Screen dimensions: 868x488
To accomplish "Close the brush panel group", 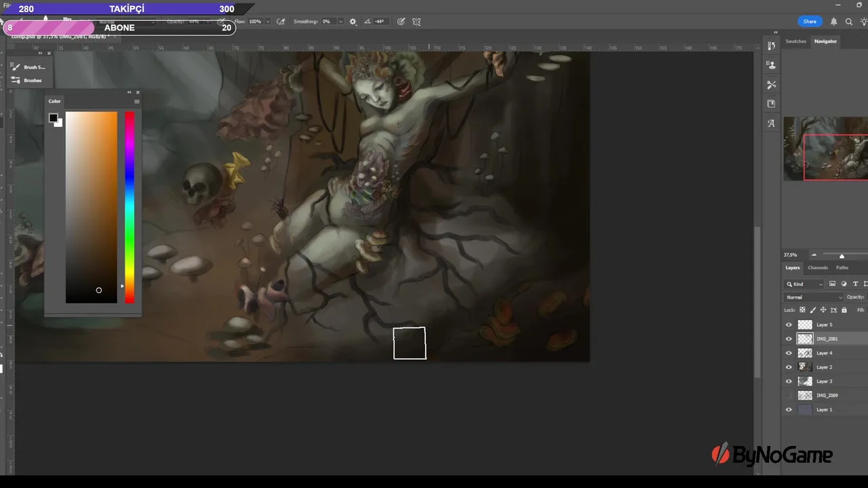I will click(x=48, y=53).
